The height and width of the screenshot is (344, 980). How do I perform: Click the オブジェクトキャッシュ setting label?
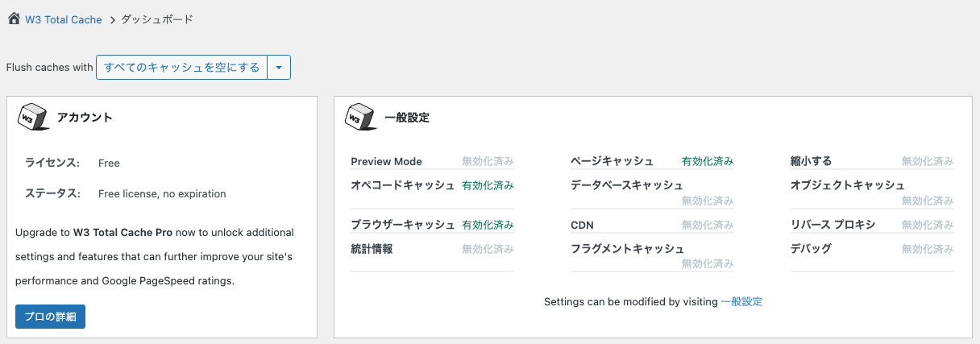pos(847,185)
